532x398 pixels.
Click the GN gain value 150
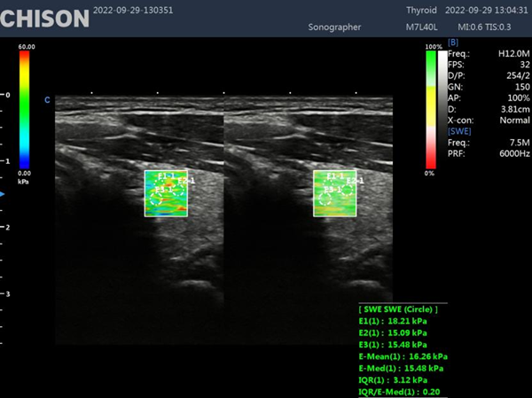tap(522, 87)
